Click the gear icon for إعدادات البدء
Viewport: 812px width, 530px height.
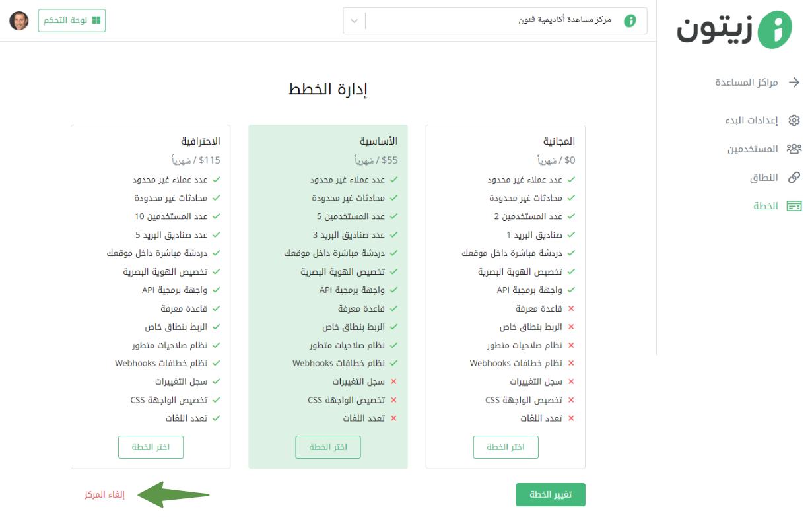point(794,120)
